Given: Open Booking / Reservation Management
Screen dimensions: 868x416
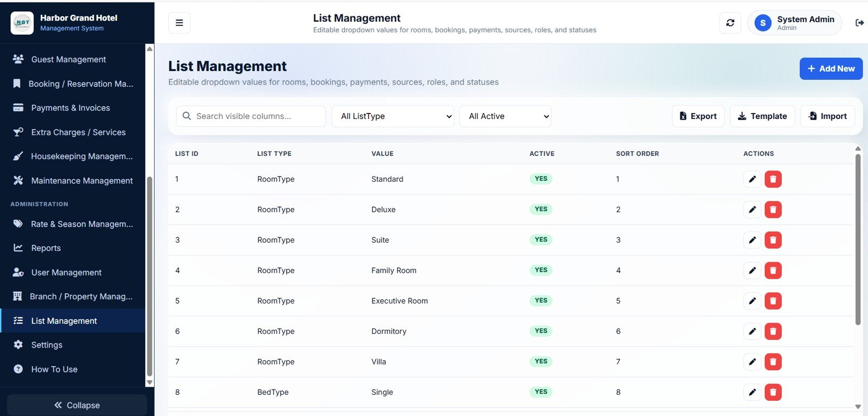Looking at the screenshot, I should [73, 84].
